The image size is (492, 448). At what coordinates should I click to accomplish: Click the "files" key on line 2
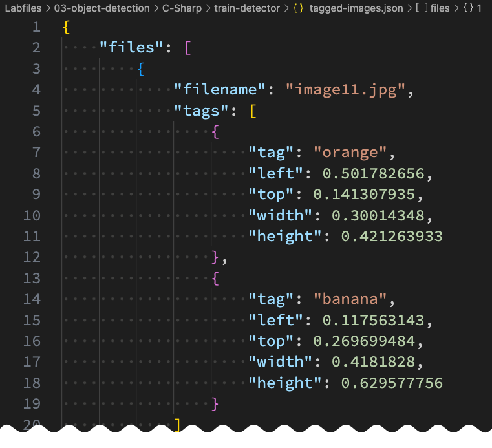(x=131, y=48)
